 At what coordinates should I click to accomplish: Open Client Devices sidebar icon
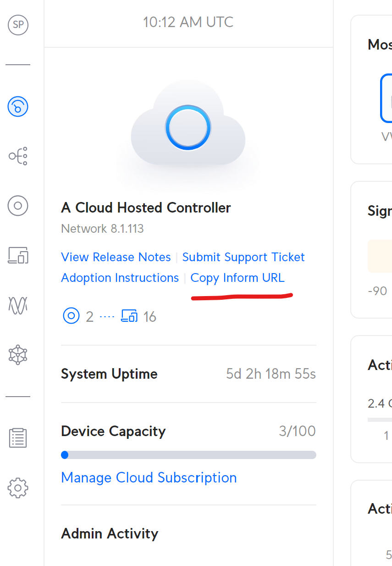(x=18, y=255)
